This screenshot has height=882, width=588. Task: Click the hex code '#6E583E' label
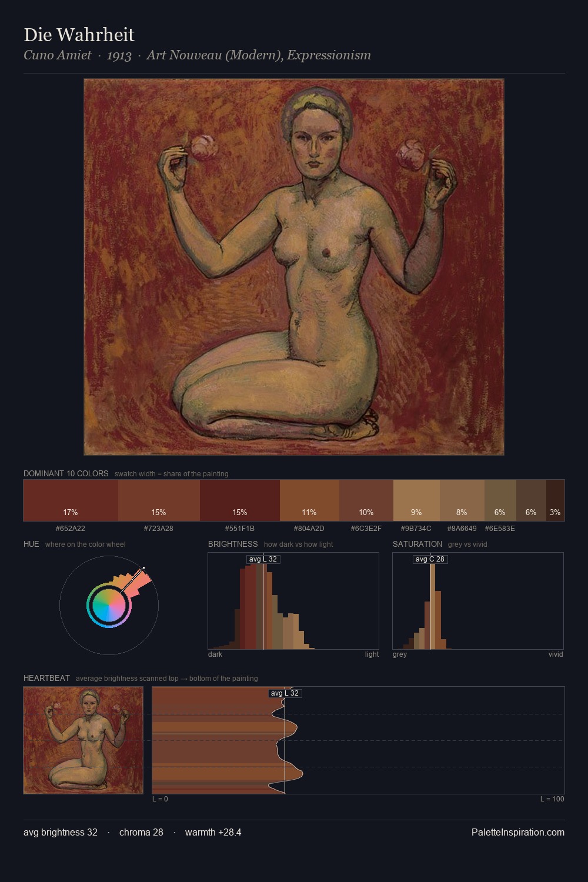point(500,529)
